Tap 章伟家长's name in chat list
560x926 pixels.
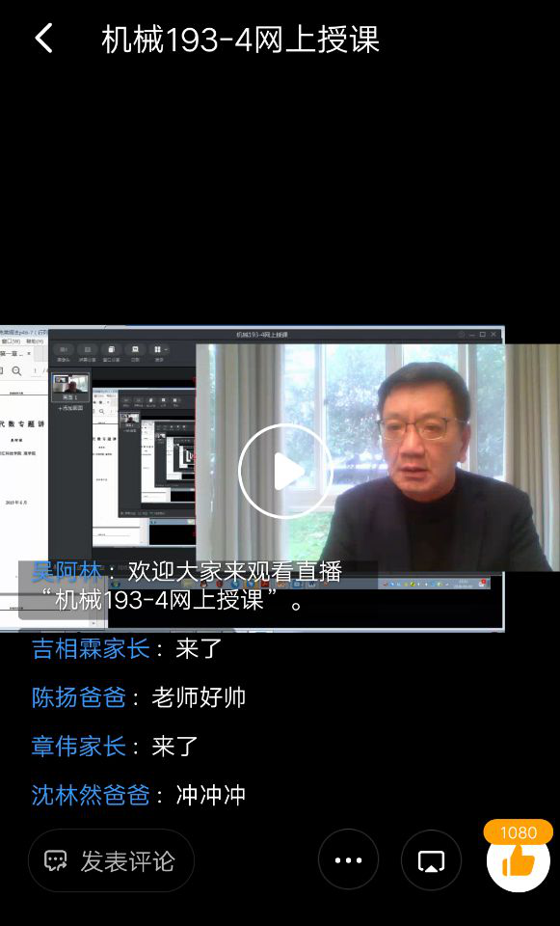click(x=78, y=746)
